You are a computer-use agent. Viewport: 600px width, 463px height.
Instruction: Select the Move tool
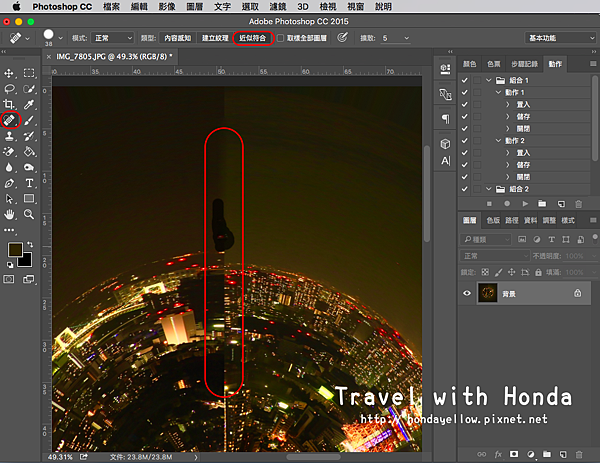[9, 73]
